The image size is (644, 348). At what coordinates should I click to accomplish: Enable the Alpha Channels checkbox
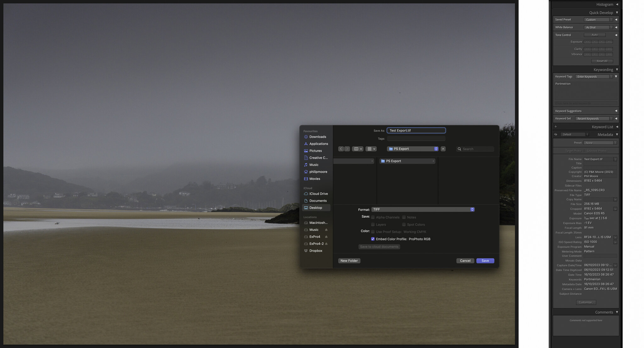pos(373,218)
